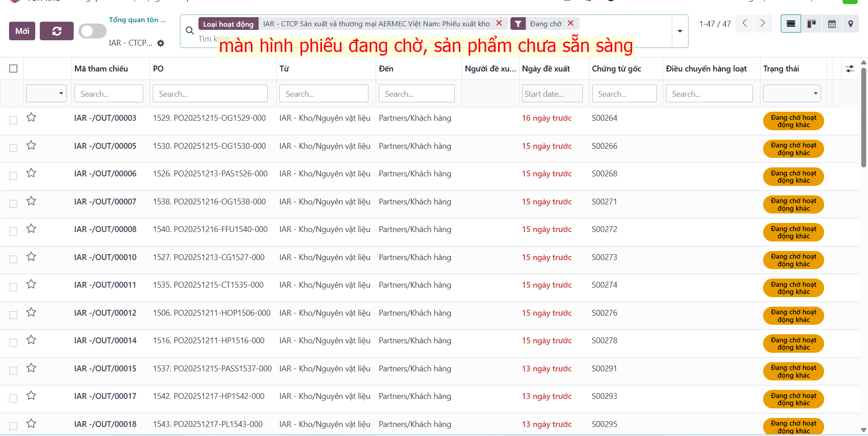Favorite the IAR -/OUT/00012 transfer
The width and height of the screenshot is (868, 436).
[x=31, y=313]
